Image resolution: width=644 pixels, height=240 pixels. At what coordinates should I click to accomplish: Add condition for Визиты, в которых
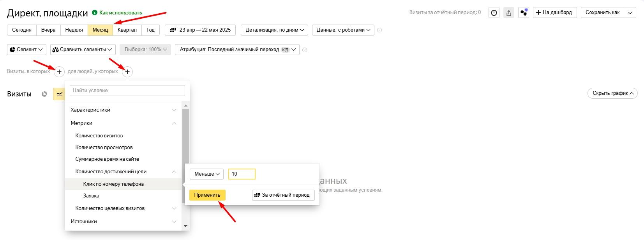(x=59, y=71)
